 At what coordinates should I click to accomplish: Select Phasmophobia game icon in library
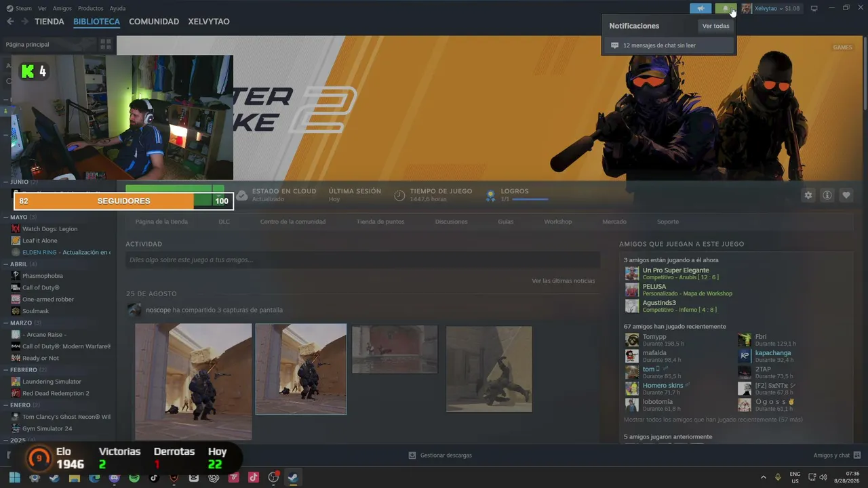point(16,276)
